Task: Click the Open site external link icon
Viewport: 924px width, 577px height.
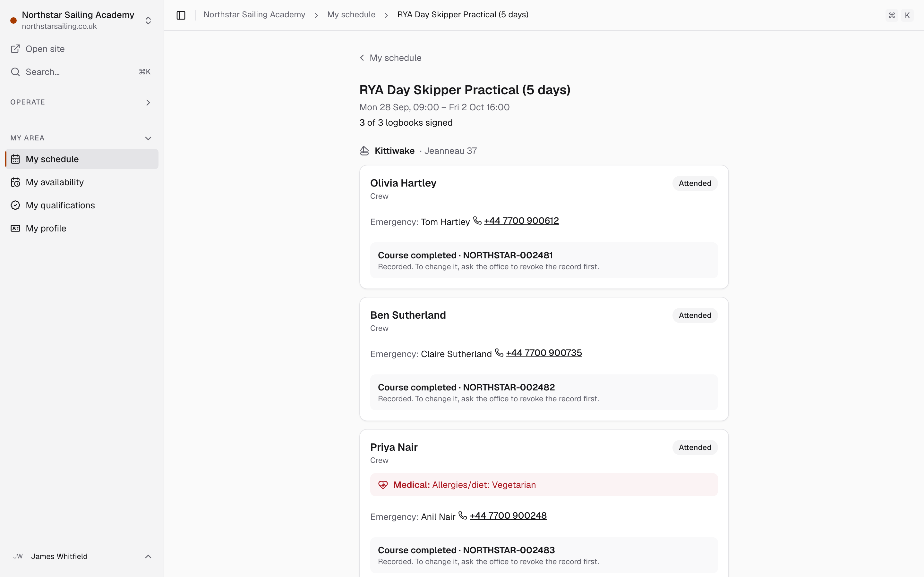Action: (15, 49)
